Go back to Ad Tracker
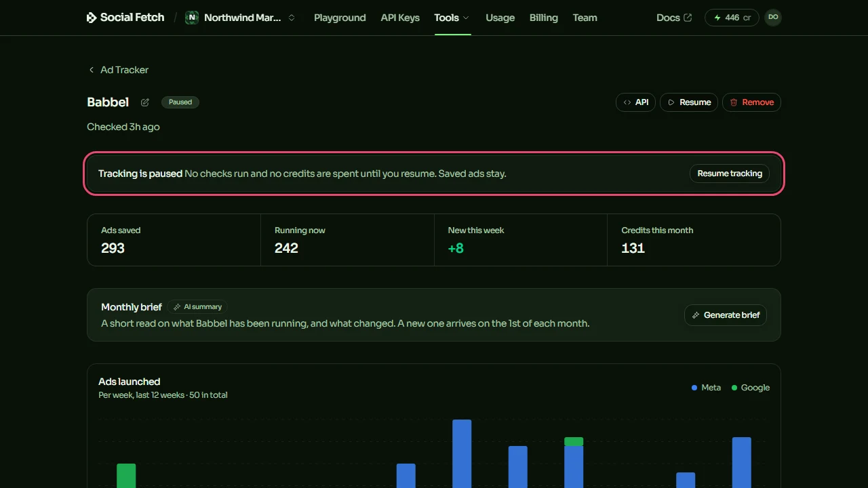This screenshot has height=488, width=868. point(119,70)
